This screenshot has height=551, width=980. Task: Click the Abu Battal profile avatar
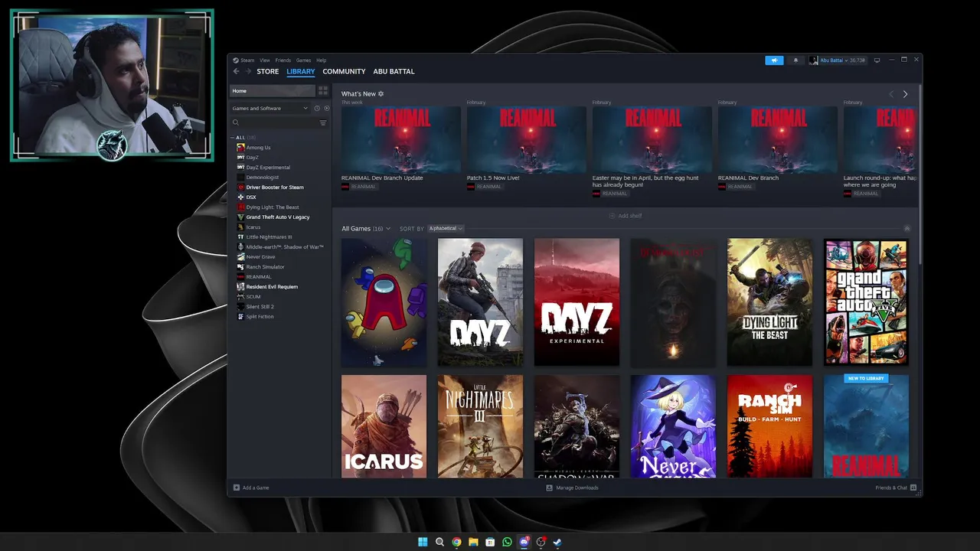point(814,60)
